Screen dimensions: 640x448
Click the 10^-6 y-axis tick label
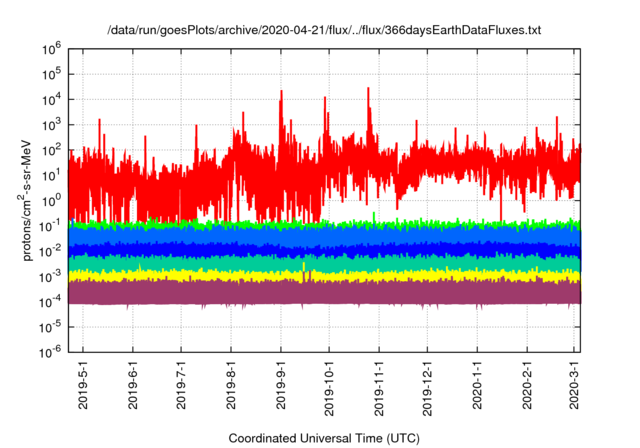click(50, 353)
